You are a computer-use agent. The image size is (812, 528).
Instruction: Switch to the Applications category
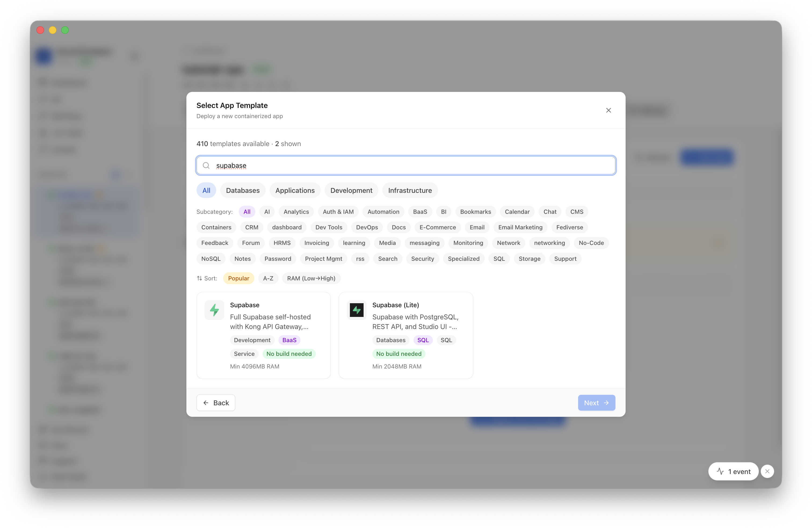click(x=295, y=190)
